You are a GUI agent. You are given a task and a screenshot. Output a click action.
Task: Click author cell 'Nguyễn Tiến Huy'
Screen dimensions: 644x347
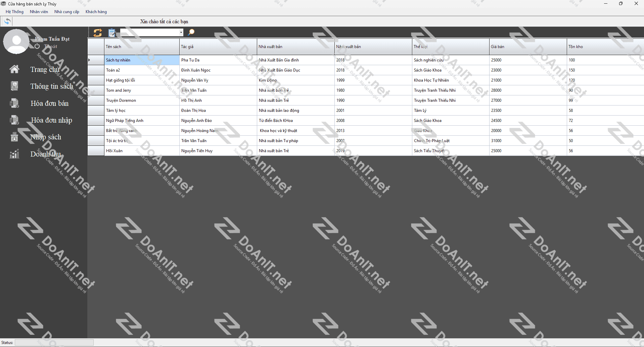[x=218, y=151]
